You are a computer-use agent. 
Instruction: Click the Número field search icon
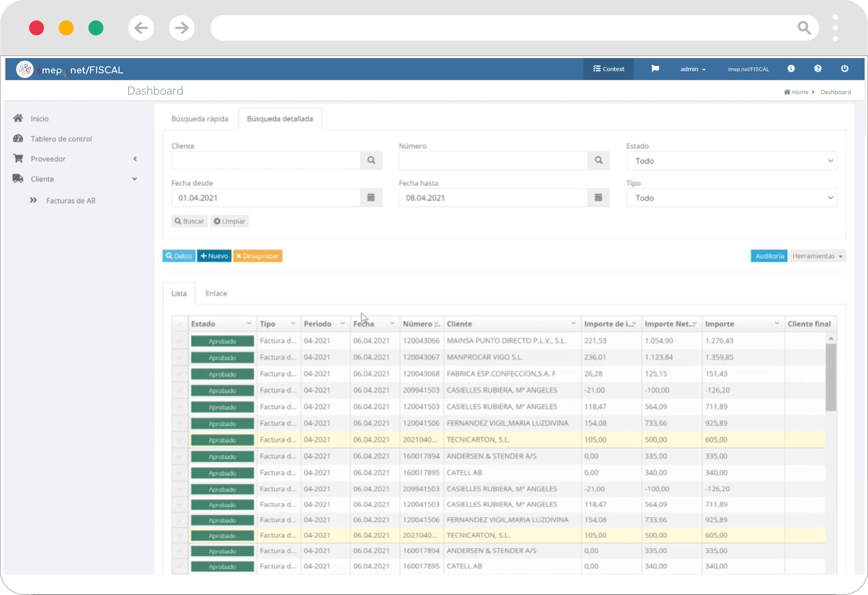(x=599, y=160)
